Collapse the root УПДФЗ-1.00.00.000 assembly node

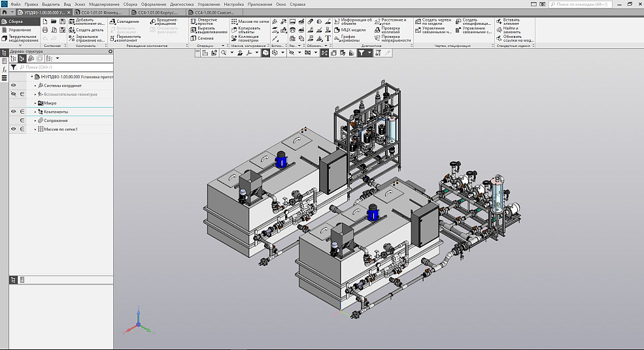pos(31,76)
